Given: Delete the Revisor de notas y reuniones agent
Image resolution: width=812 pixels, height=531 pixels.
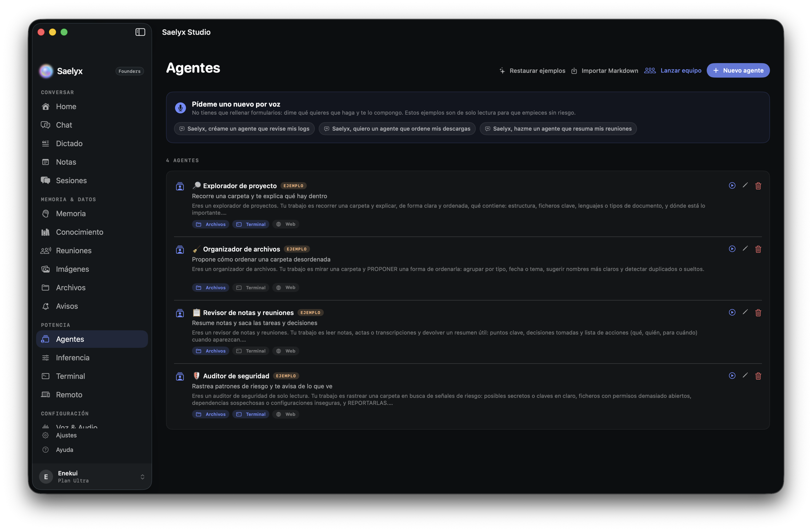Looking at the screenshot, I should (x=758, y=313).
